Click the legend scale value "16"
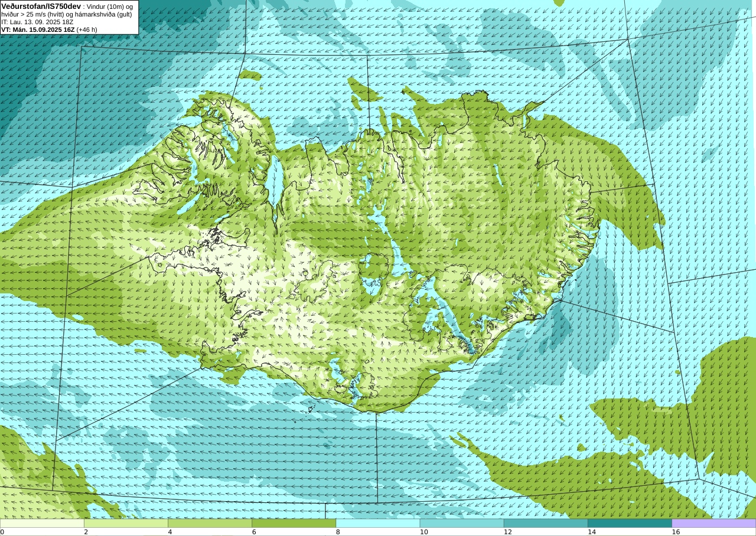The width and height of the screenshot is (756, 536). (676, 532)
